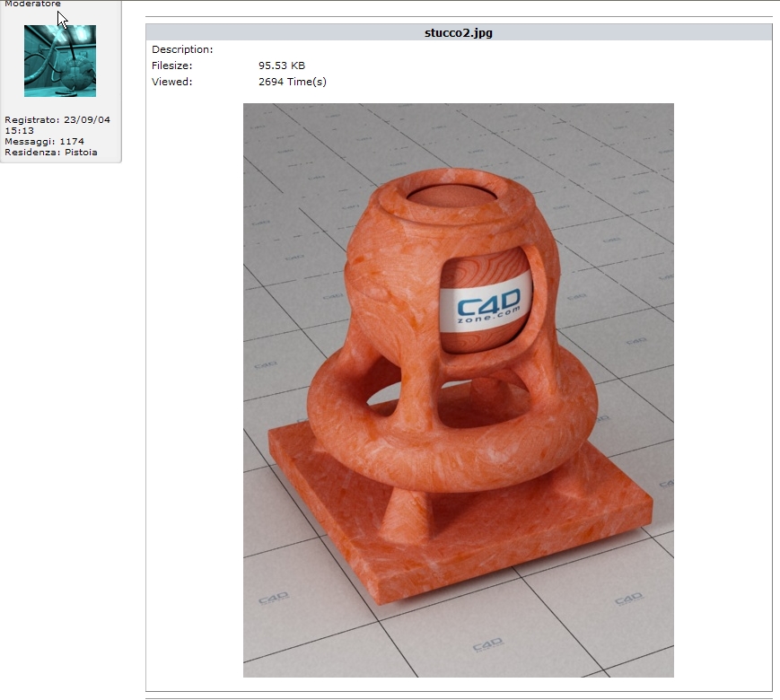
Task: Click the stucco2.jpg attachment title
Action: click(458, 33)
